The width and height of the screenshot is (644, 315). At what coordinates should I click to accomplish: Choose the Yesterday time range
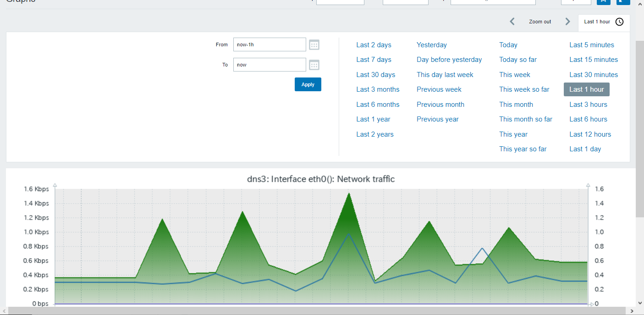point(431,45)
